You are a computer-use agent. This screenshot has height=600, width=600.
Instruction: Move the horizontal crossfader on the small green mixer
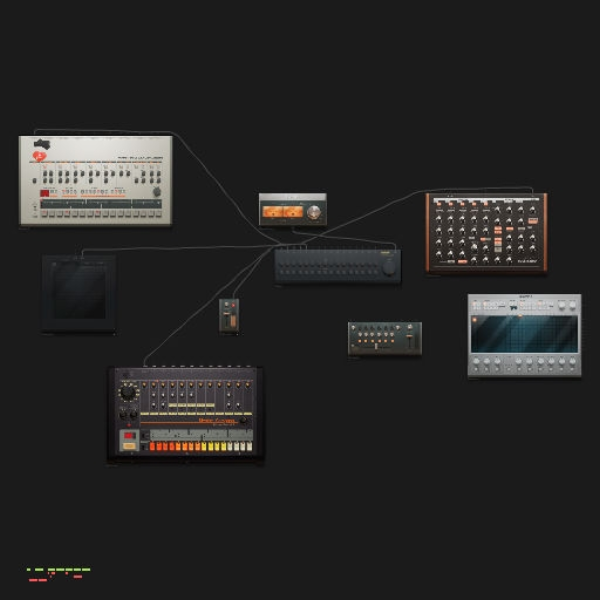point(376,346)
